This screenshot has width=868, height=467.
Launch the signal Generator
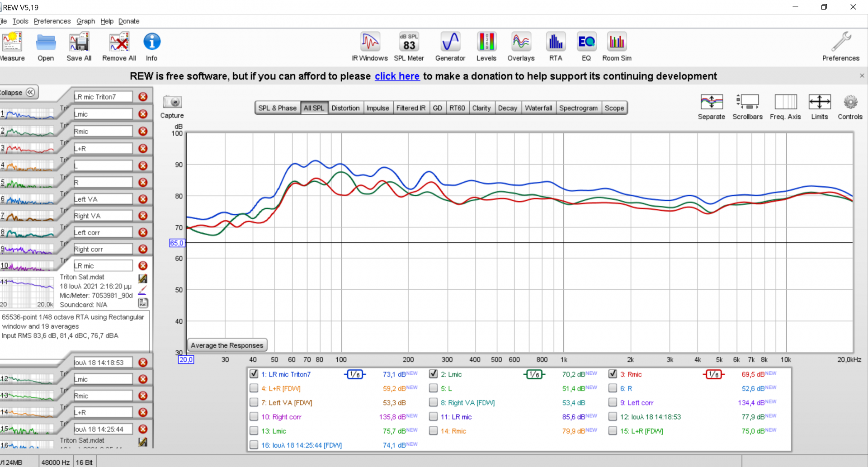click(450, 46)
